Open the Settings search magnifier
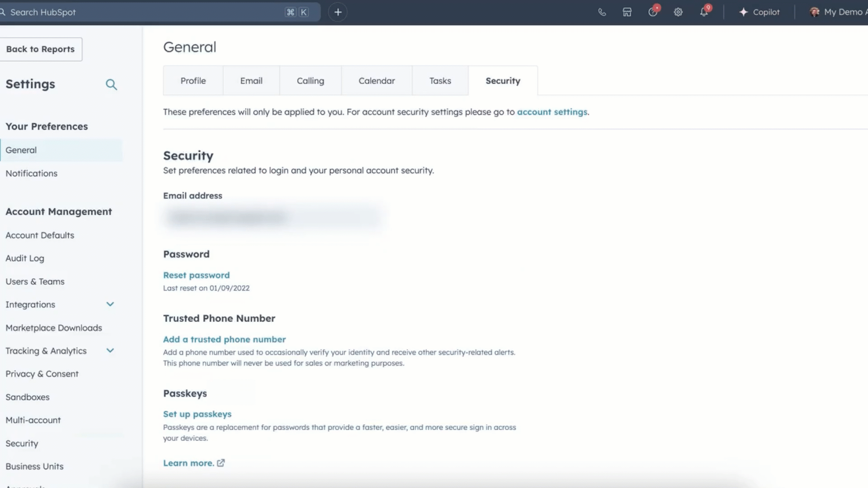The height and width of the screenshot is (488, 868). point(111,84)
